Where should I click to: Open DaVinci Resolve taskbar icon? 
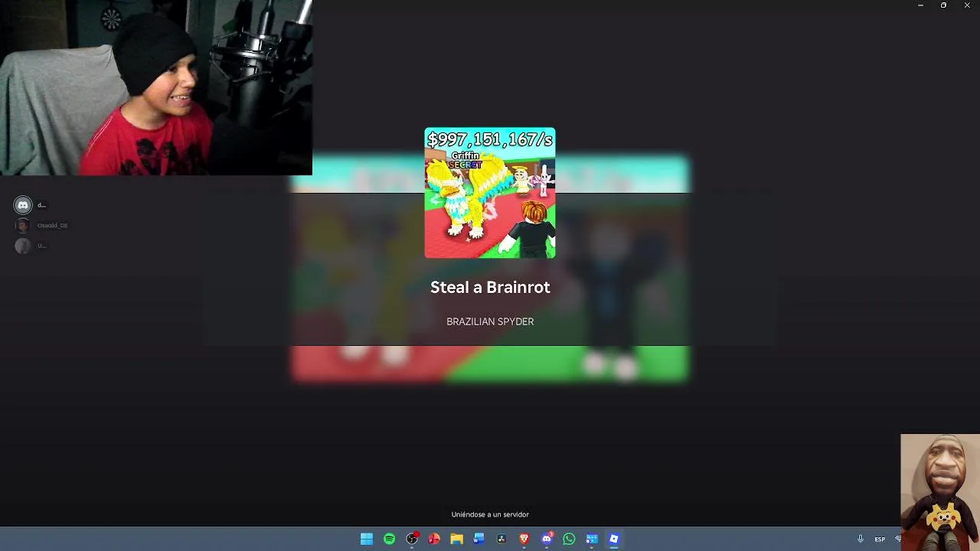[501, 539]
